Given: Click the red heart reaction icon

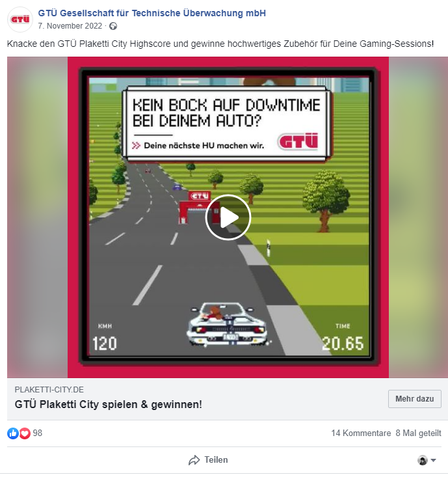Looking at the screenshot, I should pyautogui.click(x=25, y=433).
